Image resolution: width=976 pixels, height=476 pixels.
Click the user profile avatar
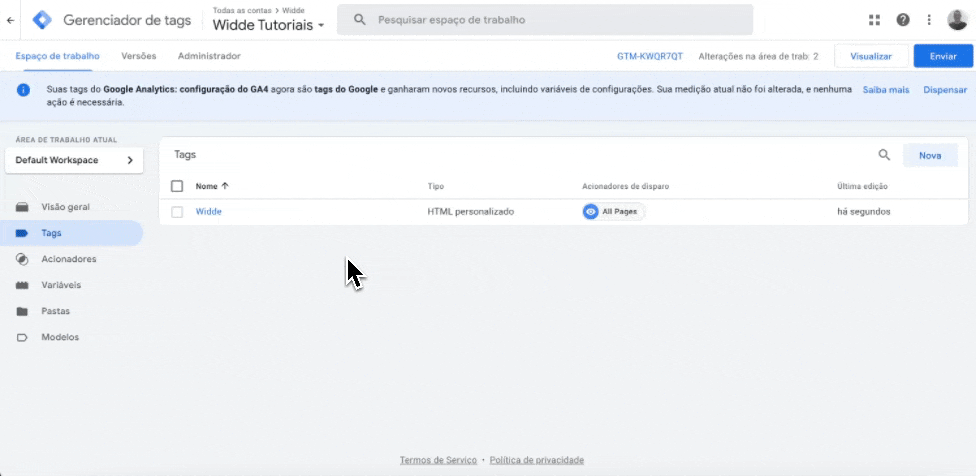pos(957,20)
